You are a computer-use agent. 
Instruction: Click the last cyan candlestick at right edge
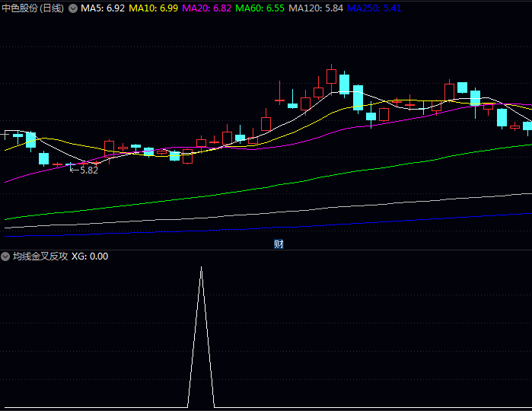[527, 126]
